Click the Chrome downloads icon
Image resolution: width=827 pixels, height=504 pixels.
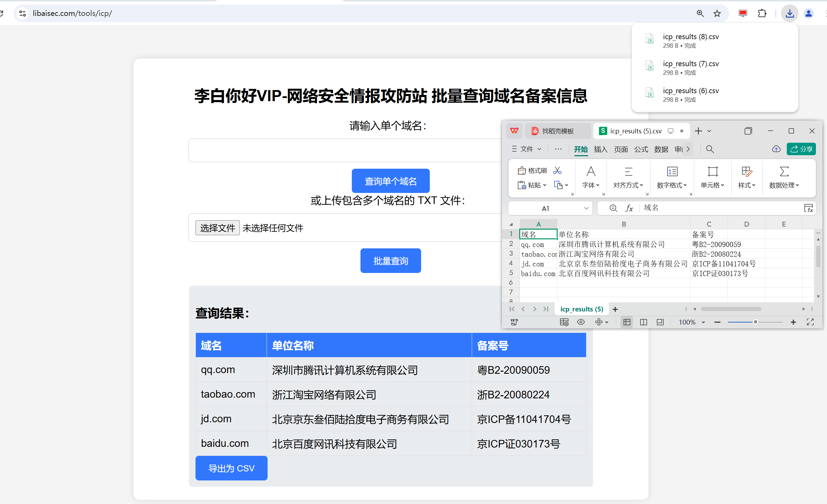tap(790, 13)
